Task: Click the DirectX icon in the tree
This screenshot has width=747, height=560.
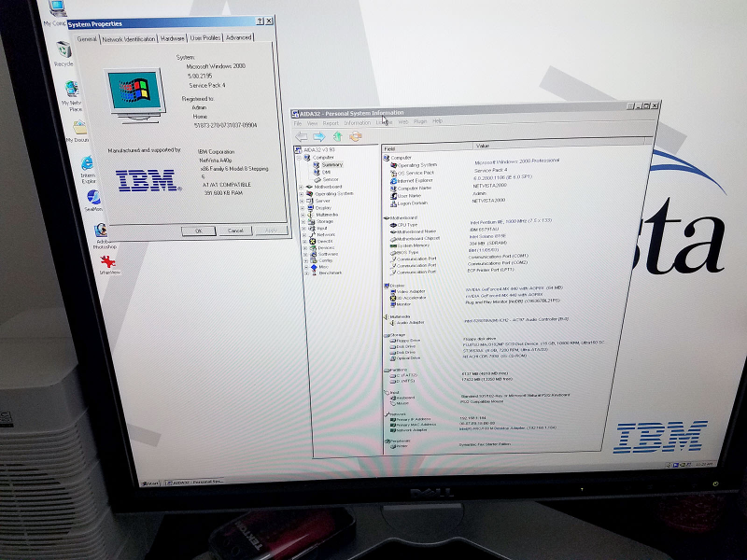Action: (313, 242)
